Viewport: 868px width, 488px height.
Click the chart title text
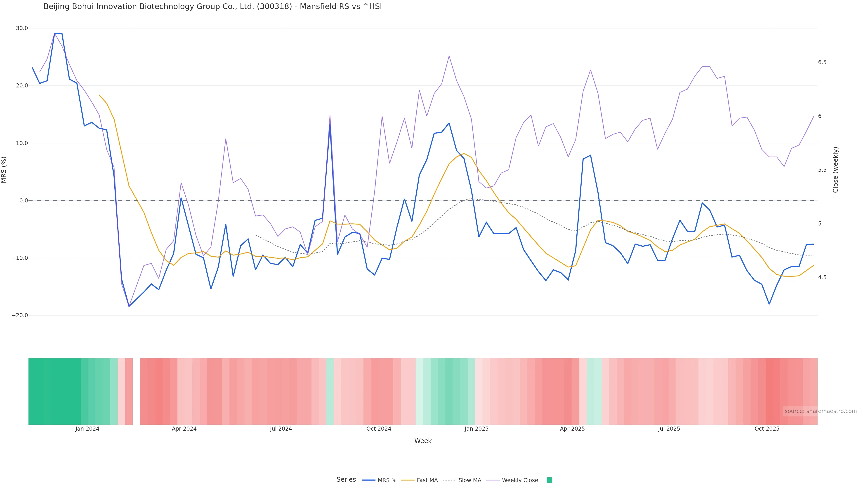(213, 7)
